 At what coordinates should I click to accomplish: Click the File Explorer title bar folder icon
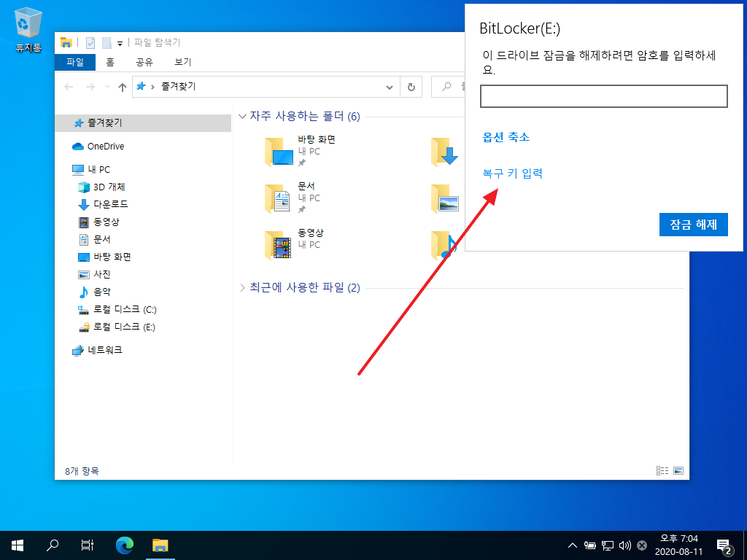tap(66, 42)
